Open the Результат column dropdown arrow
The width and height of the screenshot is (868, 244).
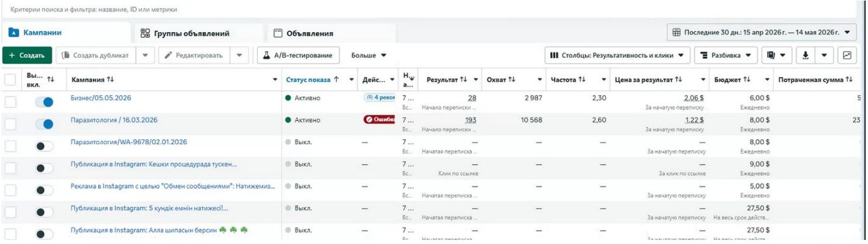[x=476, y=80]
